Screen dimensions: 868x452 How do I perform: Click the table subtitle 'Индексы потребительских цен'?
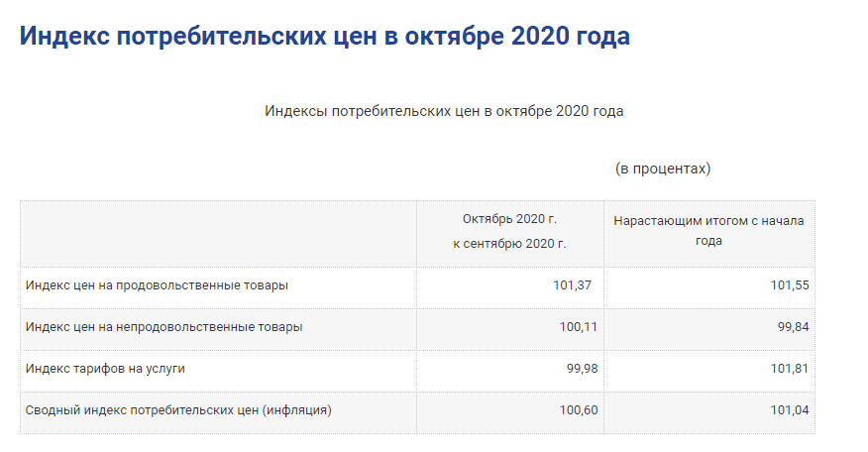coord(444,111)
